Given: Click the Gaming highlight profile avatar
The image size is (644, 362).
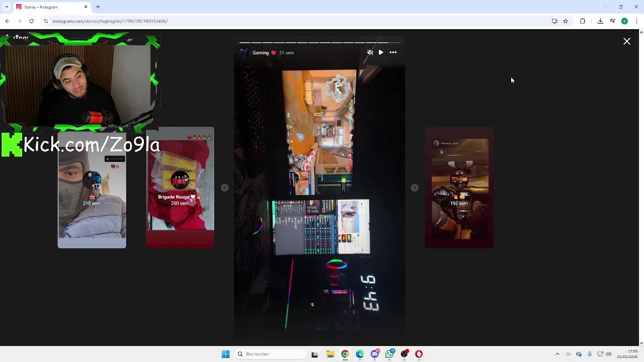Looking at the screenshot, I should pos(244,52).
